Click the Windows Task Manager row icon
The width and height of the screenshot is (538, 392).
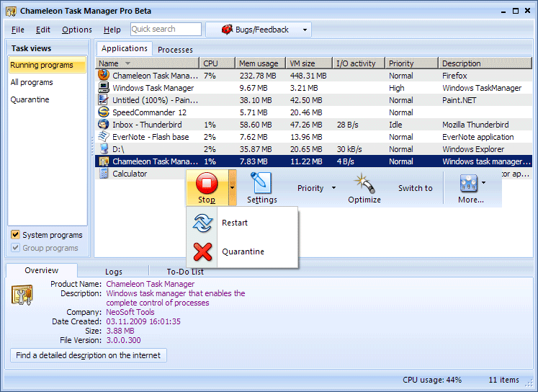point(104,87)
